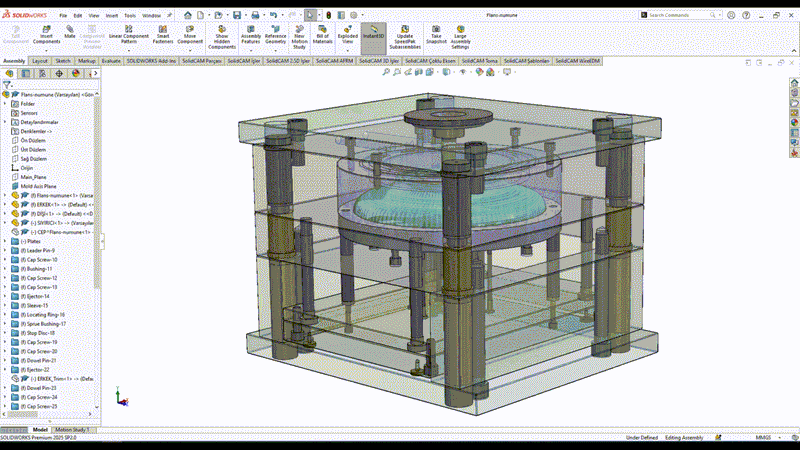Viewport: 800px width, 450px height.
Task: Open the File menu
Action: tap(63, 16)
